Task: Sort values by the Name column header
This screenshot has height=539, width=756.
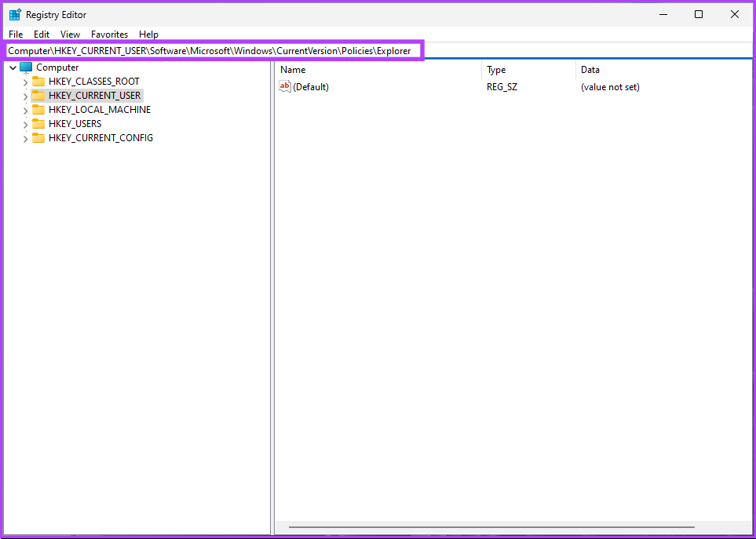Action: 293,70
